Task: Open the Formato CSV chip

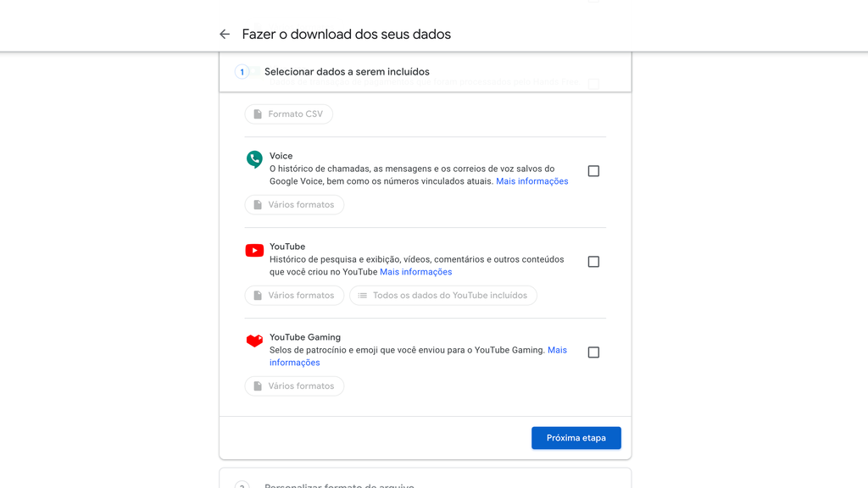Action: (x=289, y=114)
